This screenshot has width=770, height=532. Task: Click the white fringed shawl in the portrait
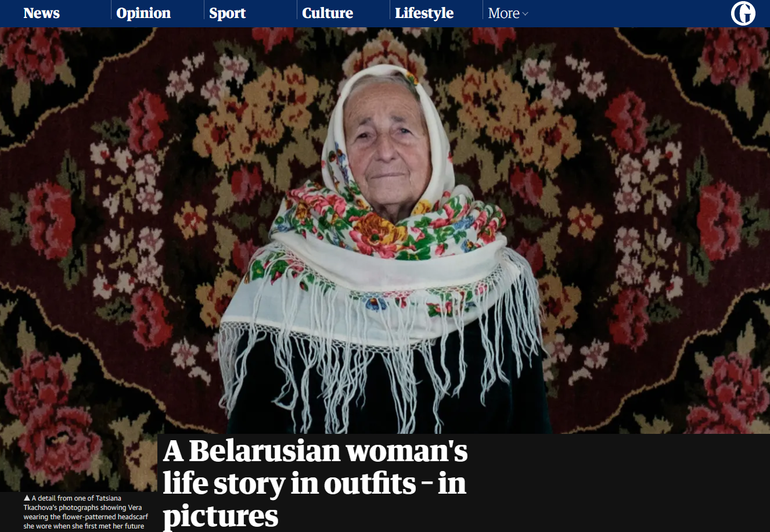coord(380,302)
